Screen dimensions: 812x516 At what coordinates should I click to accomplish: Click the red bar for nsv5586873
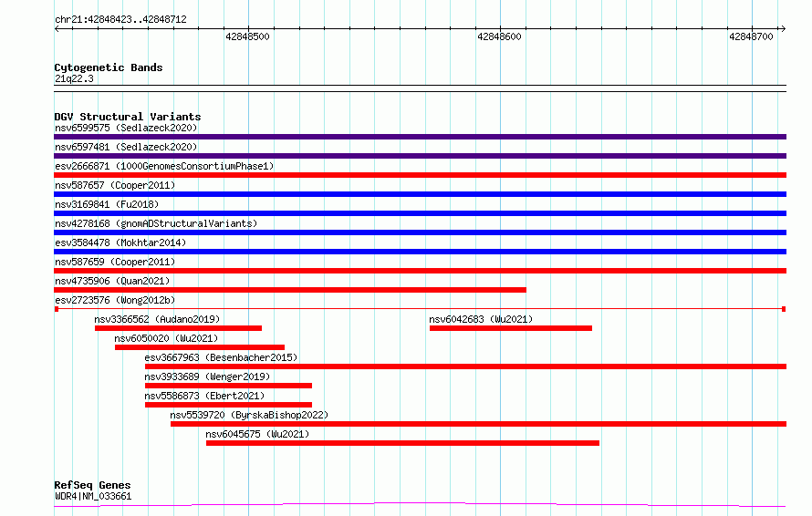tap(228, 405)
